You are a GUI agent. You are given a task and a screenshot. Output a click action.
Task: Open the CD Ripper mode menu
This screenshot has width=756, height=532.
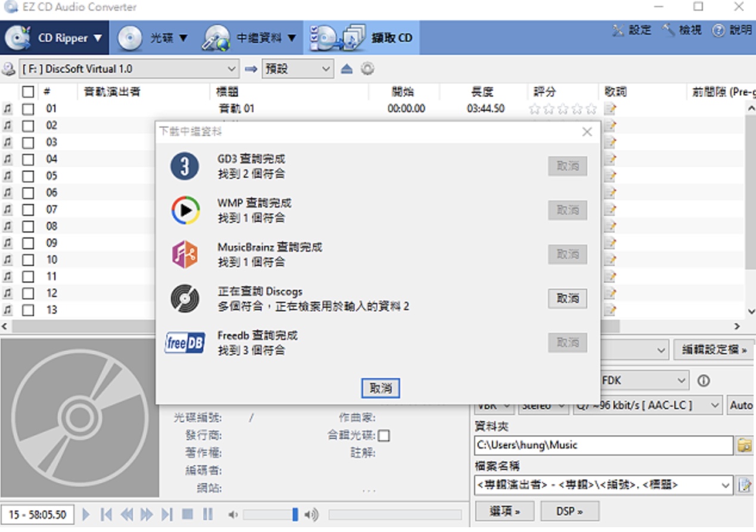tap(54, 38)
